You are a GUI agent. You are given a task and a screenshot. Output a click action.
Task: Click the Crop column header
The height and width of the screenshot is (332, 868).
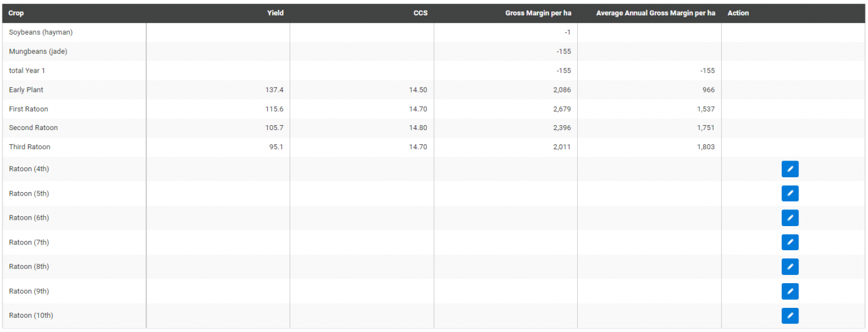[17, 13]
